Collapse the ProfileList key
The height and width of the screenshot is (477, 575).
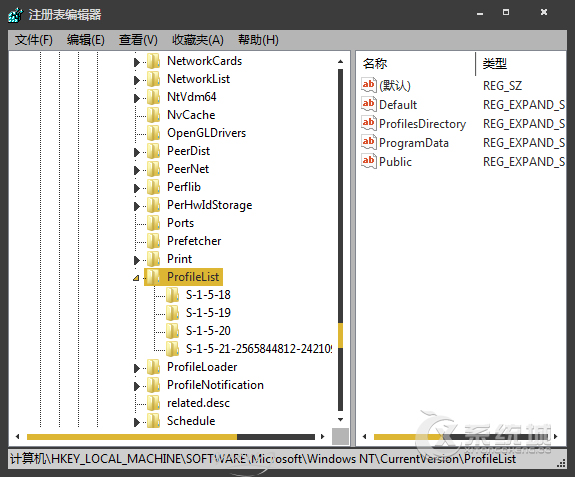coord(136,278)
